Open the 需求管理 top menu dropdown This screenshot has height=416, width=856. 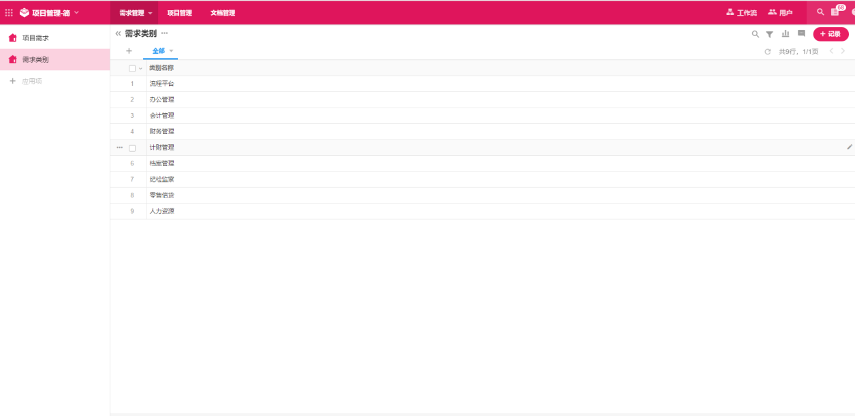tap(135, 13)
